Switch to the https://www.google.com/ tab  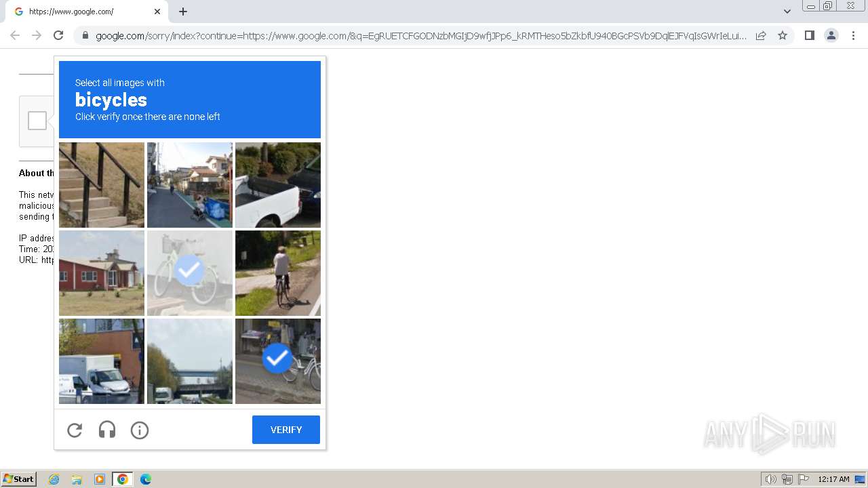(x=87, y=12)
